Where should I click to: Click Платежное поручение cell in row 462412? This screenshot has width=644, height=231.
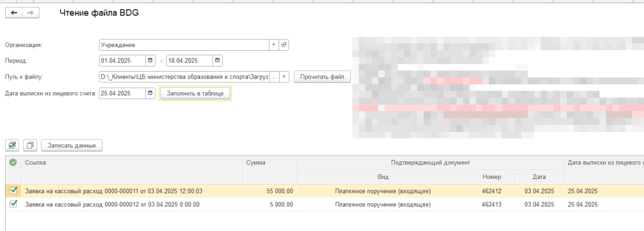(x=383, y=191)
